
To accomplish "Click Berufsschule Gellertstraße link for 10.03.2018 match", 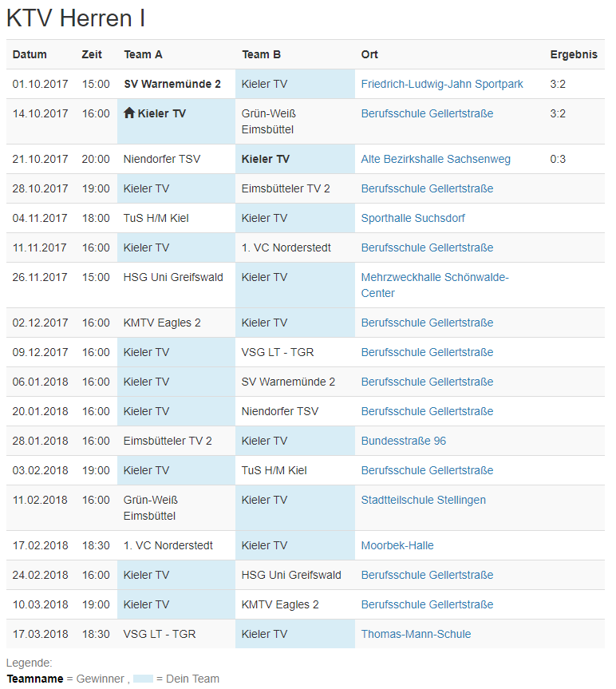I will click(x=427, y=604).
